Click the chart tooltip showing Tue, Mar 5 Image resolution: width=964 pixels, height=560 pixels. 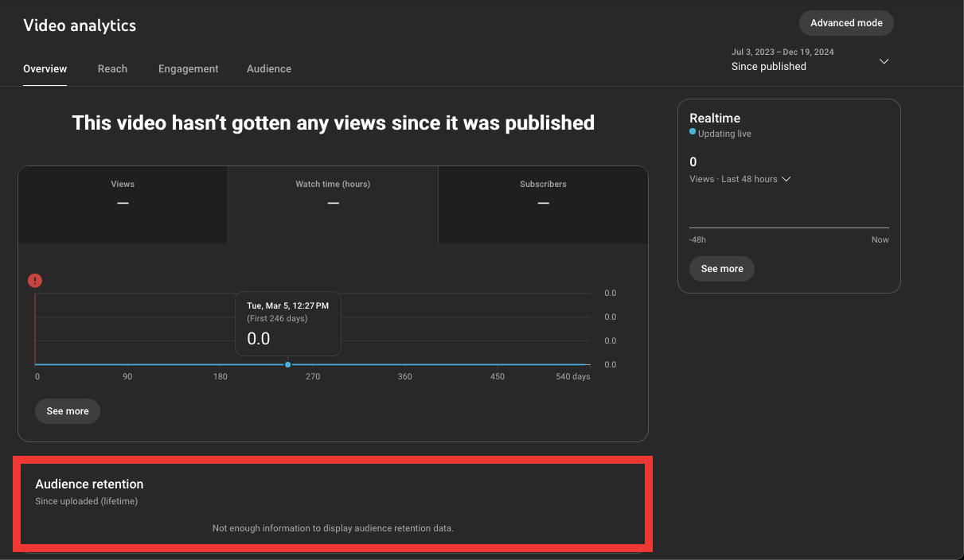(288, 323)
